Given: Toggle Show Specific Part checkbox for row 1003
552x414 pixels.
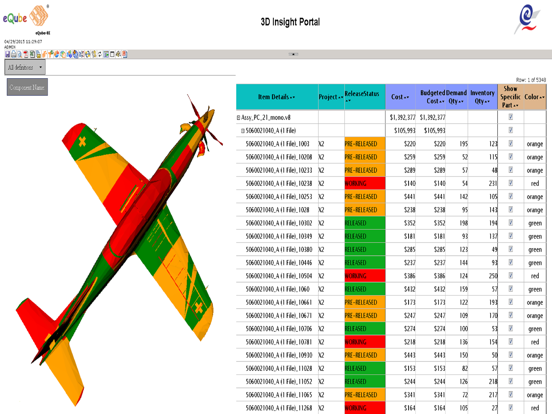Looking at the screenshot, I should [510, 143].
